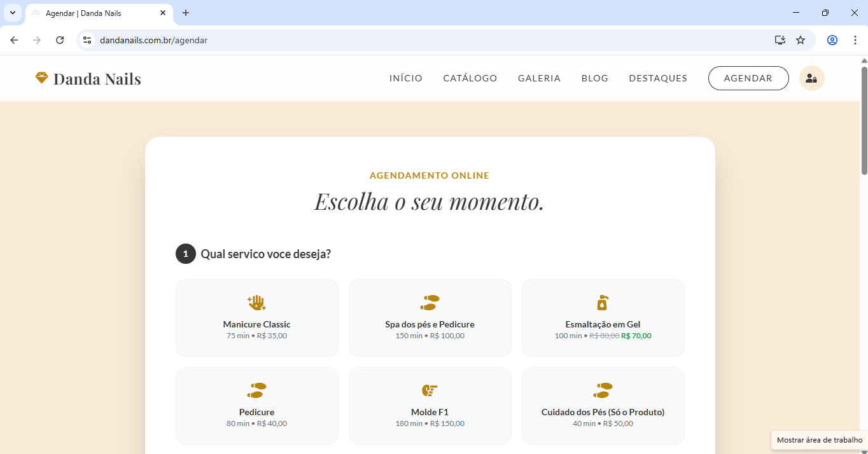Select the Manicure Classic service option
Viewport: 868px width, 454px height.
(x=256, y=318)
